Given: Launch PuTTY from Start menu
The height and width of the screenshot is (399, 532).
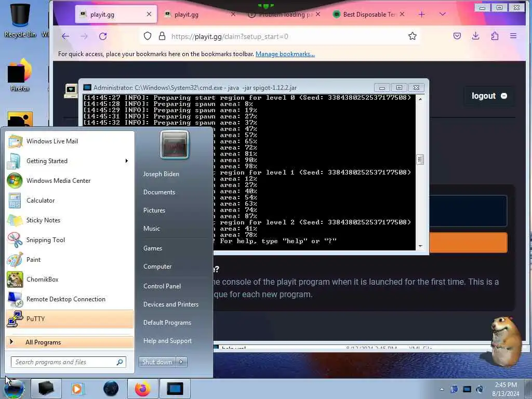Looking at the screenshot, I should tap(70, 319).
